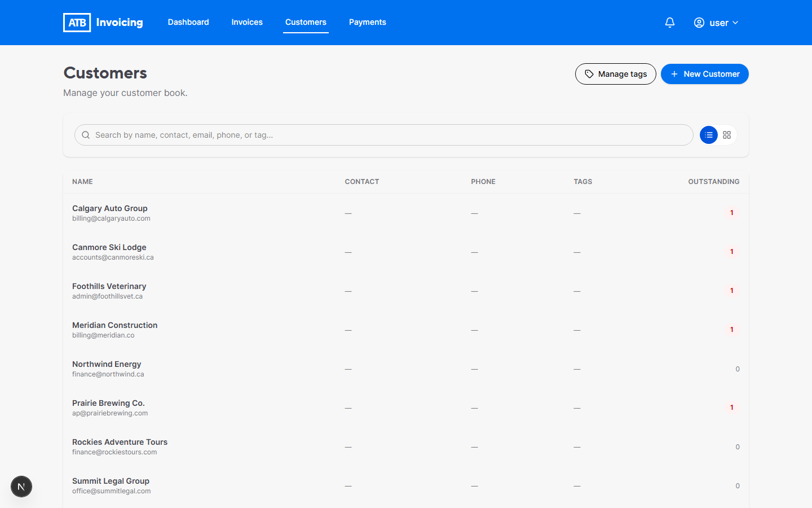
Task: Click the user avatar icon
Action: 699,23
